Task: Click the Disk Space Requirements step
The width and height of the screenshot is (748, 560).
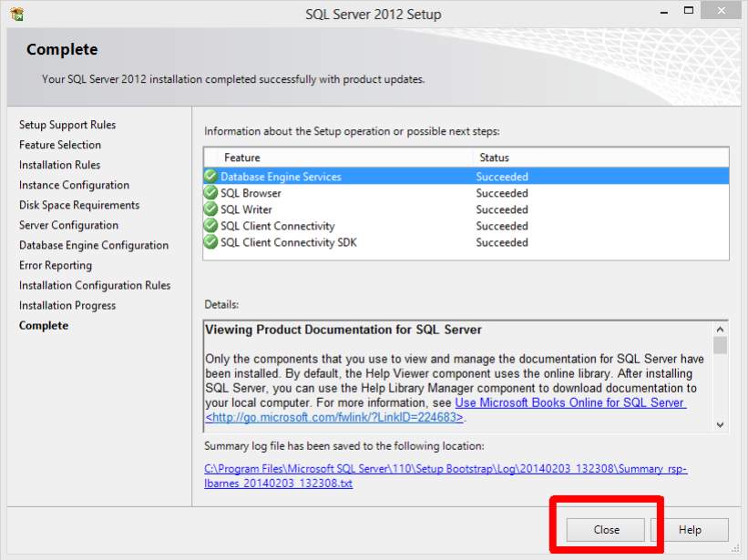Action: 79,205
